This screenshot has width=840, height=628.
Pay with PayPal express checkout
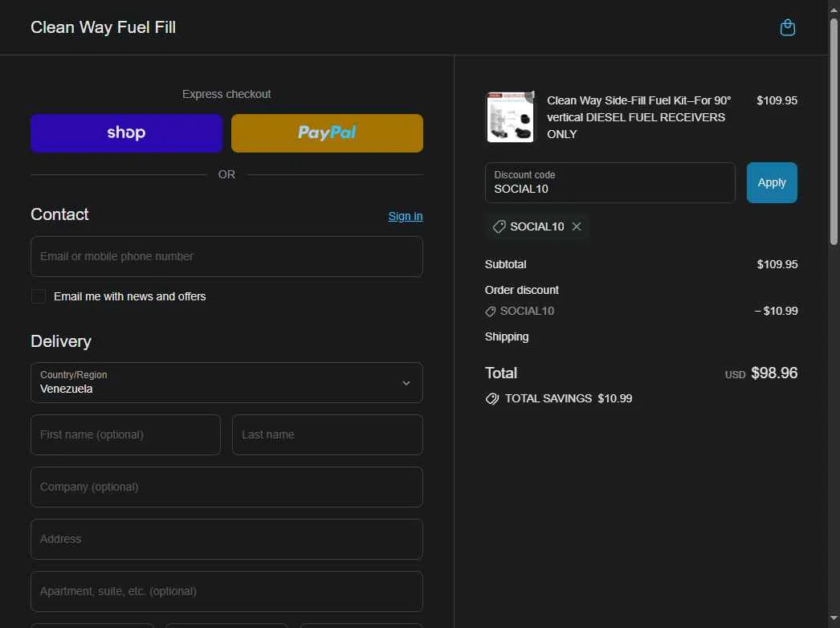[x=327, y=133]
